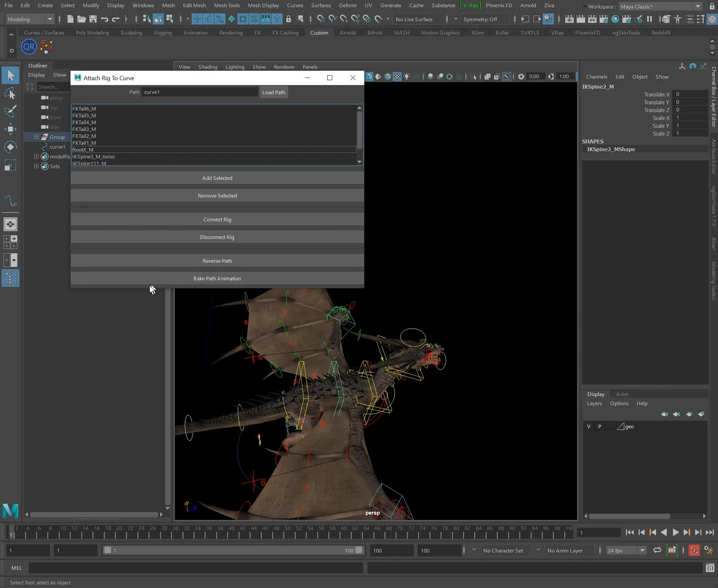Toggle loop playback mode
Viewport: 718px width, 588px height.
658,550
